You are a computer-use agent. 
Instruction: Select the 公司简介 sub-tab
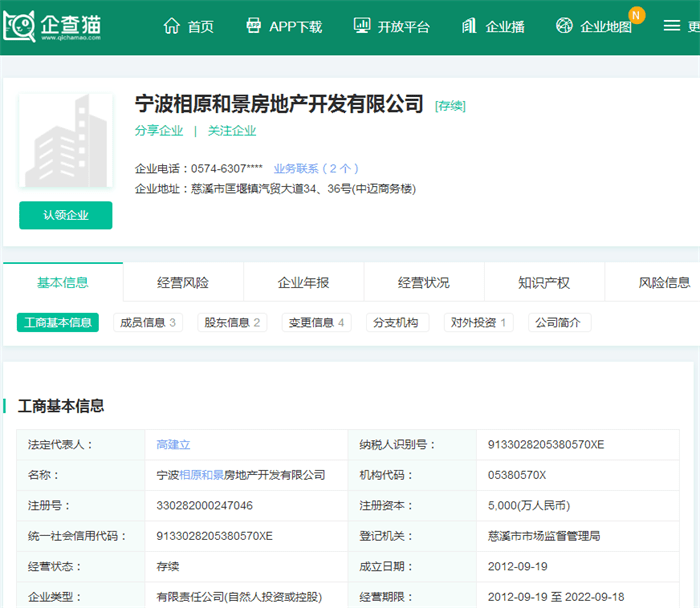(559, 323)
